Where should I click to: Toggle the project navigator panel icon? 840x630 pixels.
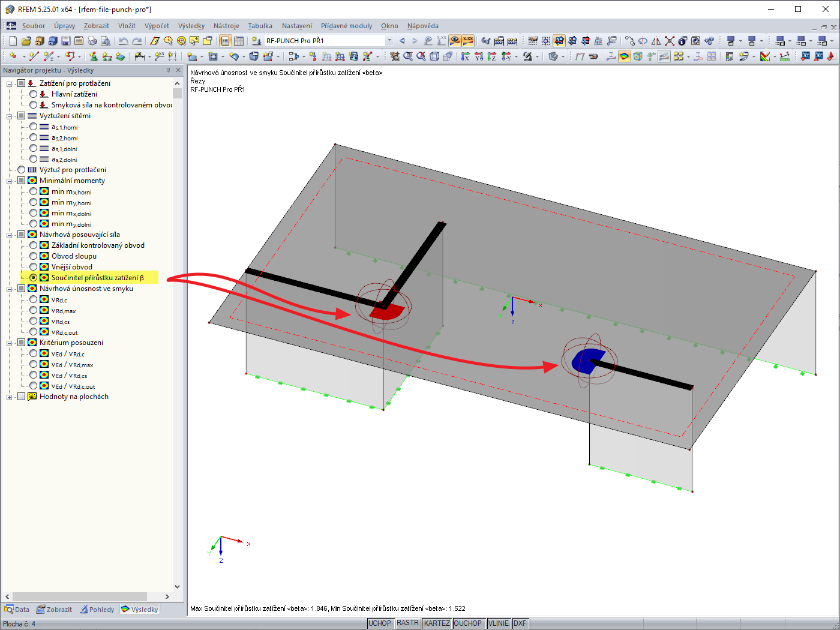pyautogui.click(x=225, y=41)
